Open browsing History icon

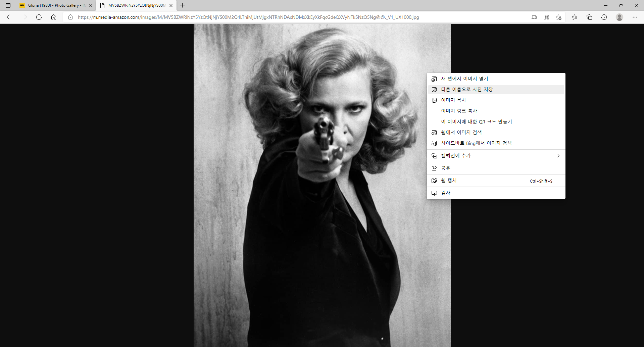[x=604, y=17]
